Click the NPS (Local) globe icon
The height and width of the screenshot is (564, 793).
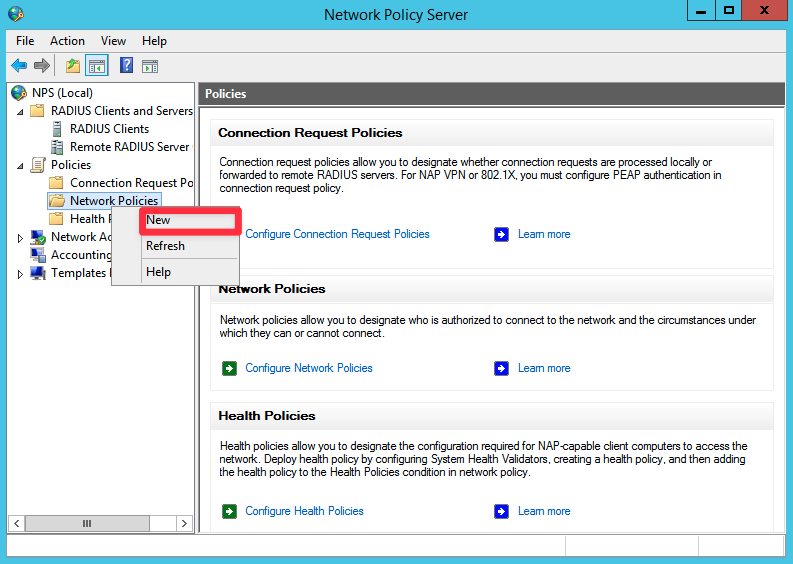19,93
